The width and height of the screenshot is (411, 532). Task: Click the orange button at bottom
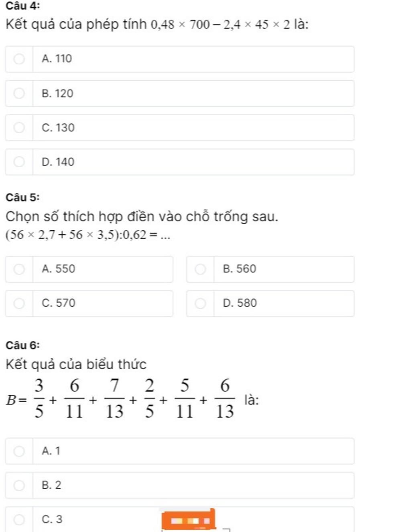(x=188, y=520)
